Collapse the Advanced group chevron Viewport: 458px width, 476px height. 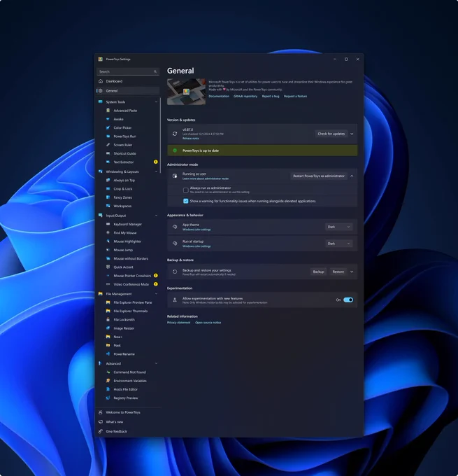[156, 363]
